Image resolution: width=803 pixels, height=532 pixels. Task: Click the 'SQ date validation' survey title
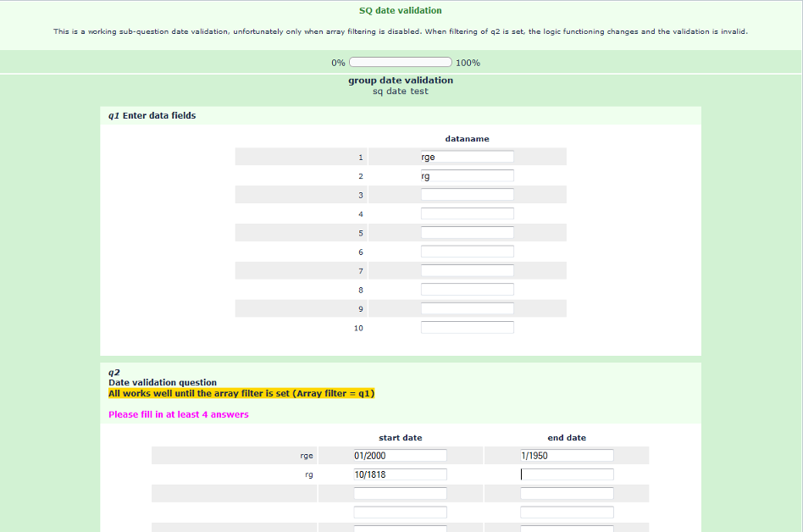click(401, 11)
